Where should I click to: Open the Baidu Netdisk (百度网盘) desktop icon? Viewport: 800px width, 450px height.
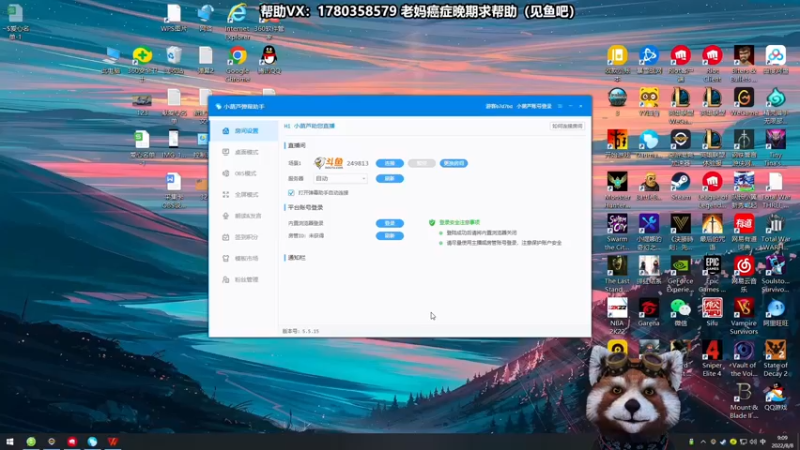click(775, 60)
